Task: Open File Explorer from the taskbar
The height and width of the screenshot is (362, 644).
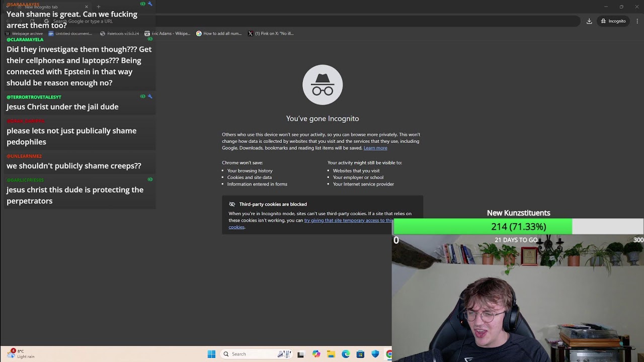Action: coord(331,354)
